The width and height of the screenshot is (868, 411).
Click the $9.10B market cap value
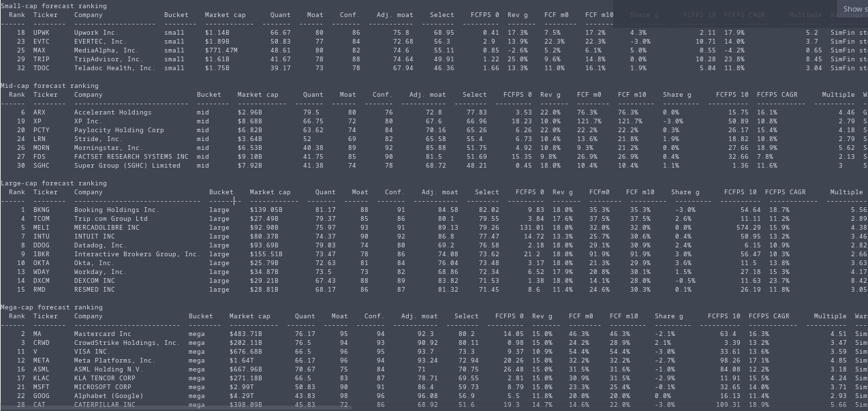pyautogui.click(x=250, y=157)
